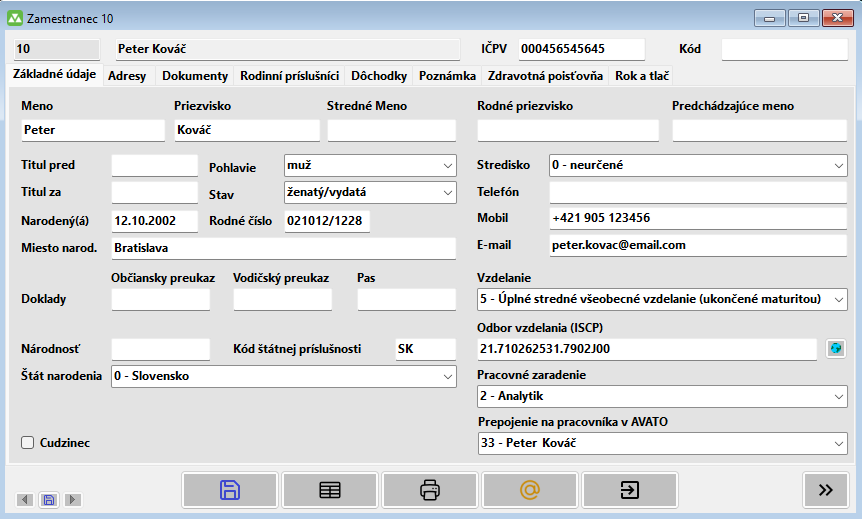The width and height of the screenshot is (862, 519).
Task: Click the Občiansky preukaz input field
Action: click(x=161, y=300)
